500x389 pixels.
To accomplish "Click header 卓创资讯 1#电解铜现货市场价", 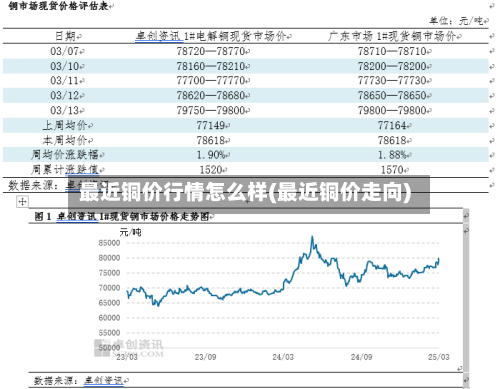I will 211,36.
